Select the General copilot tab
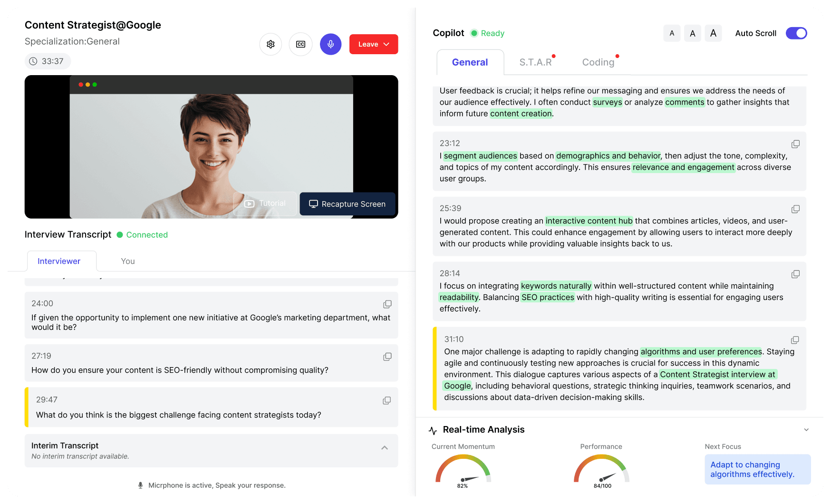This screenshot has width=831, height=504. click(x=470, y=62)
